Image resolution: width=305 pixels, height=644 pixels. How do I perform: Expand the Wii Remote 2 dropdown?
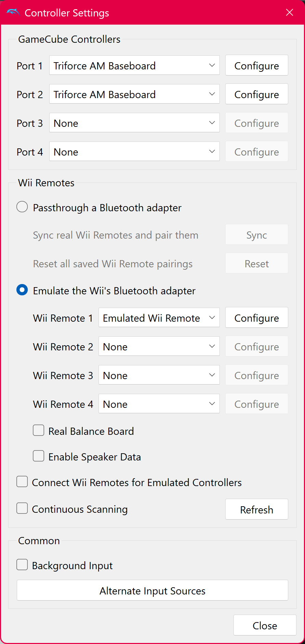click(x=159, y=346)
